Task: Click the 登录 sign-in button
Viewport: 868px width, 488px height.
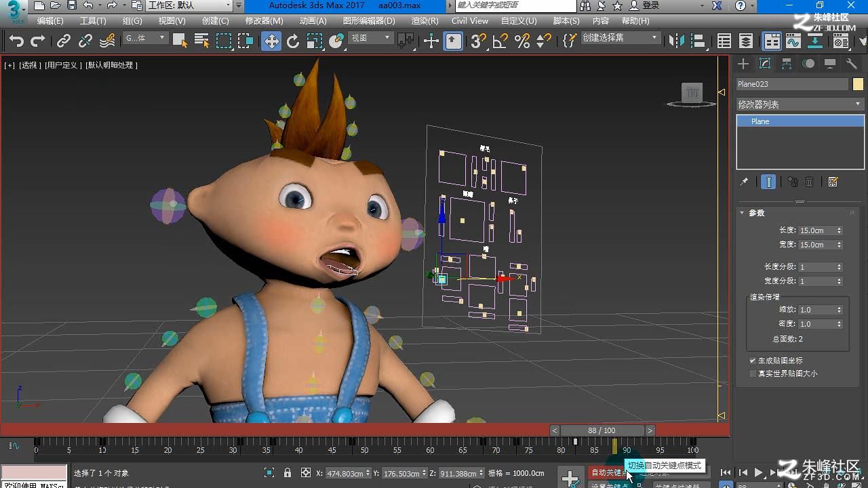Action: click(x=645, y=5)
